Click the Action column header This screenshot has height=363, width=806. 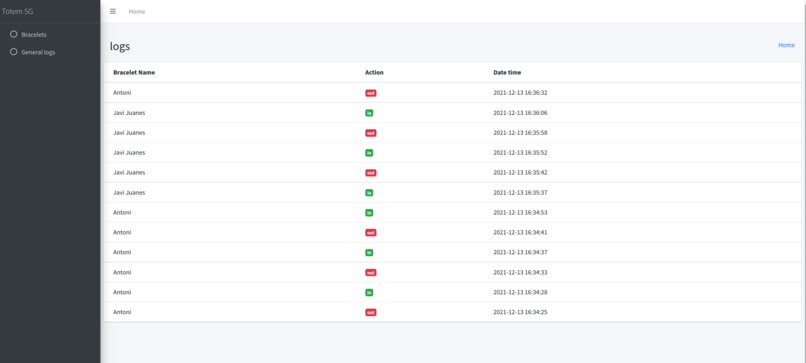click(374, 72)
